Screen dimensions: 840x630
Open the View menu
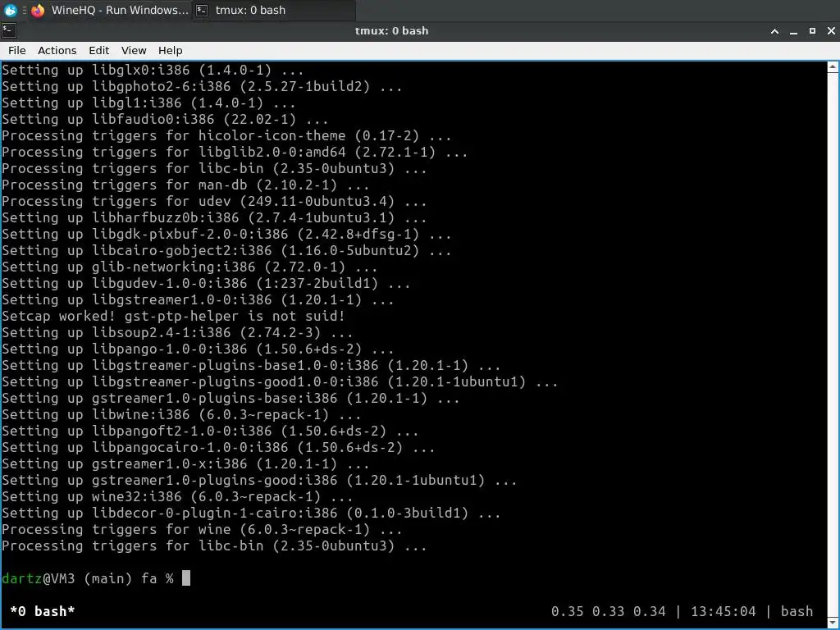coord(134,50)
